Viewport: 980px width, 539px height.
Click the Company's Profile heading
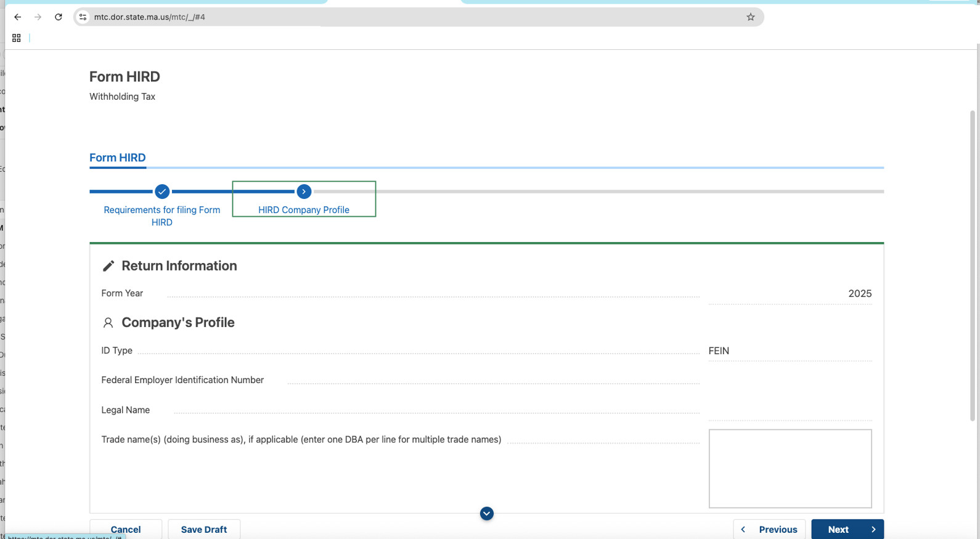pyautogui.click(x=178, y=323)
